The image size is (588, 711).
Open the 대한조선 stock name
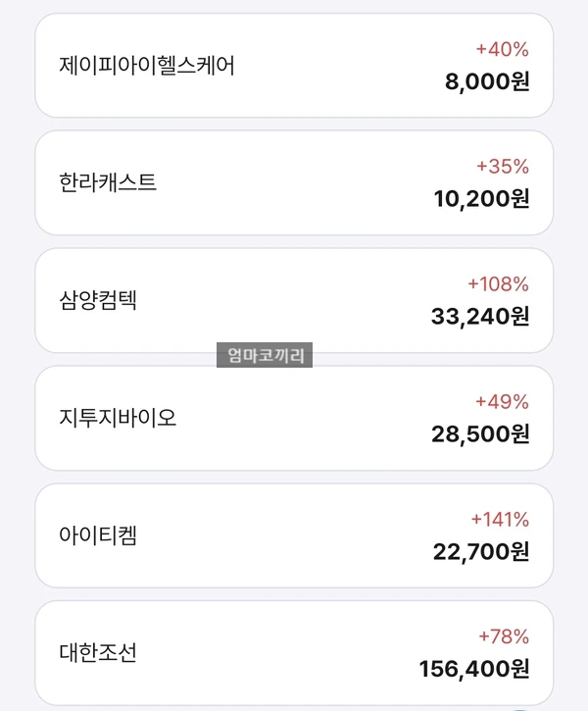click(98, 652)
